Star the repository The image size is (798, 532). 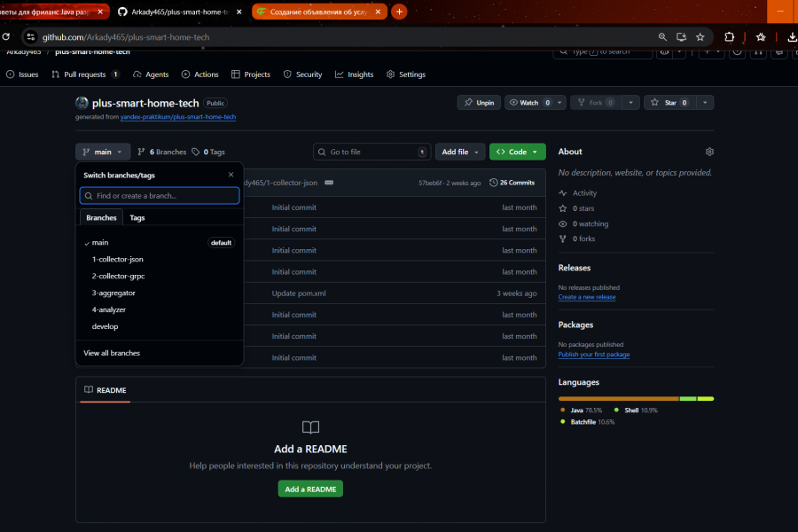coord(669,102)
